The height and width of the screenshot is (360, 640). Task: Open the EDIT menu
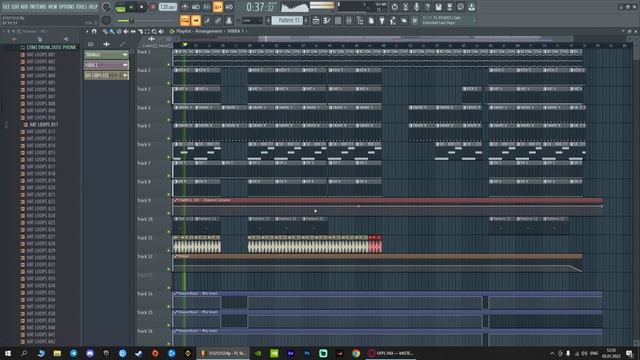click(16, 7)
